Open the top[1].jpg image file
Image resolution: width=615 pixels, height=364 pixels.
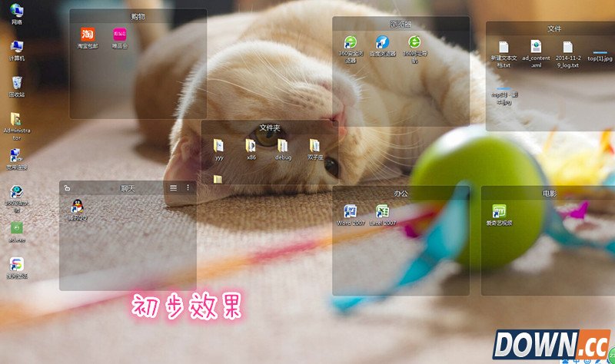[600, 51]
